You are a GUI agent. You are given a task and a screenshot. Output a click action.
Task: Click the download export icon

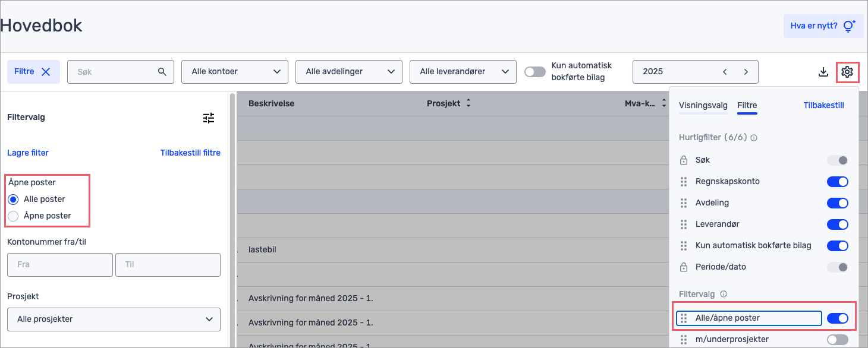[x=823, y=72]
